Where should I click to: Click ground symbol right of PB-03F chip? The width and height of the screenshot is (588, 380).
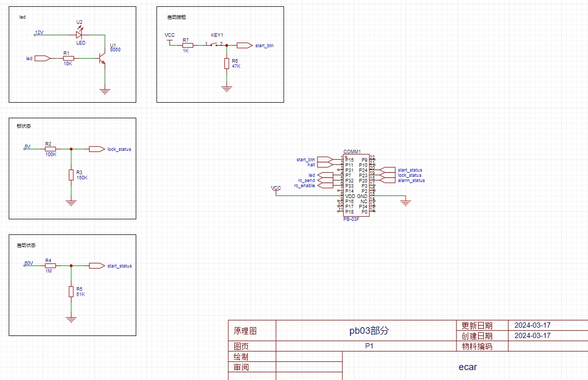pyautogui.click(x=406, y=202)
